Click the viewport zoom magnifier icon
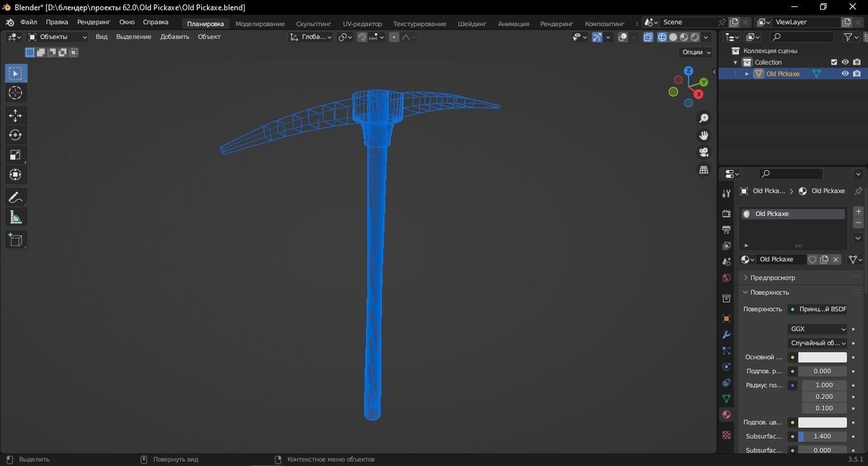868x466 pixels. point(704,118)
